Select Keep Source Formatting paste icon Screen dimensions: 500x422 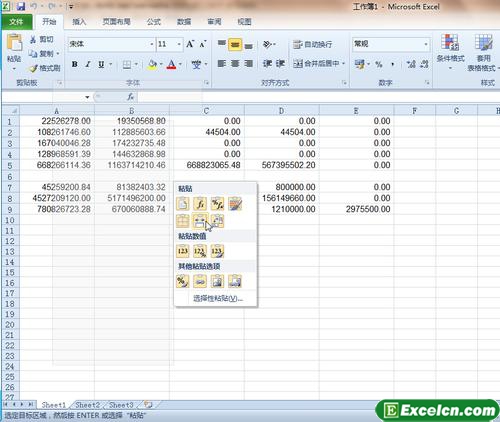235,204
